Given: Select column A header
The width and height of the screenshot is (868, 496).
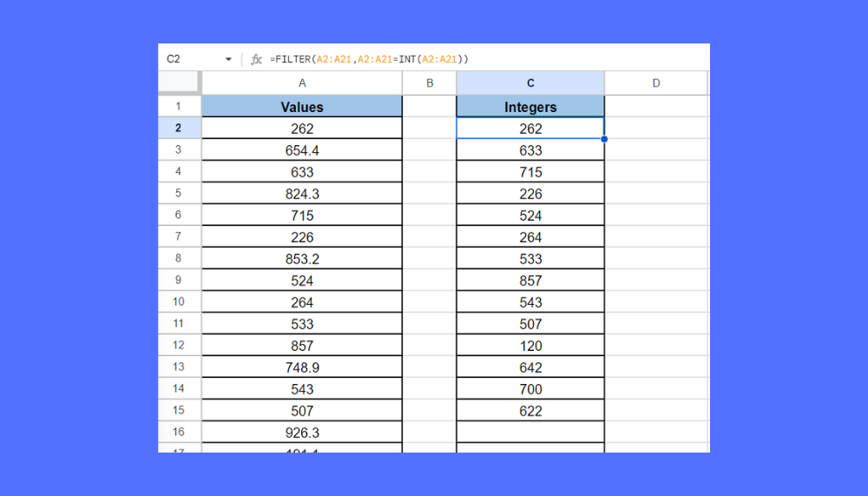Looking at the screenshot, I should click(302, 83).
